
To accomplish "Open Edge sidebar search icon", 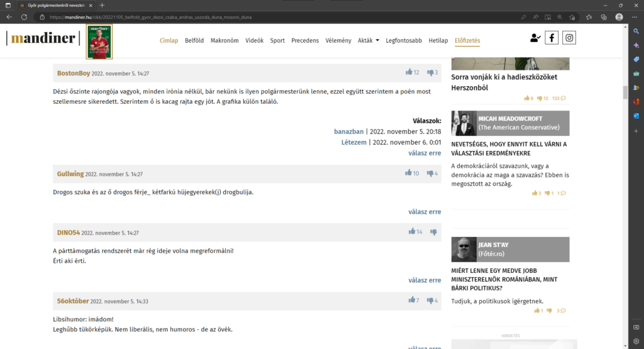I will point(636,31).
